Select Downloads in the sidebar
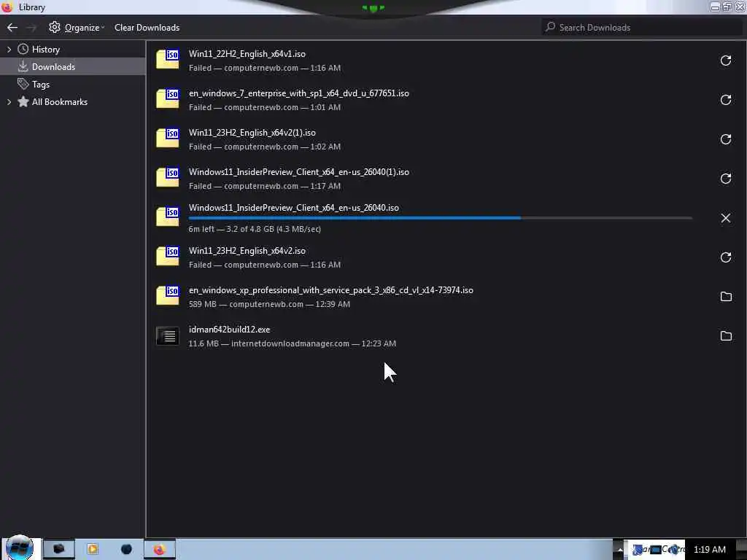 click(73, 66)
